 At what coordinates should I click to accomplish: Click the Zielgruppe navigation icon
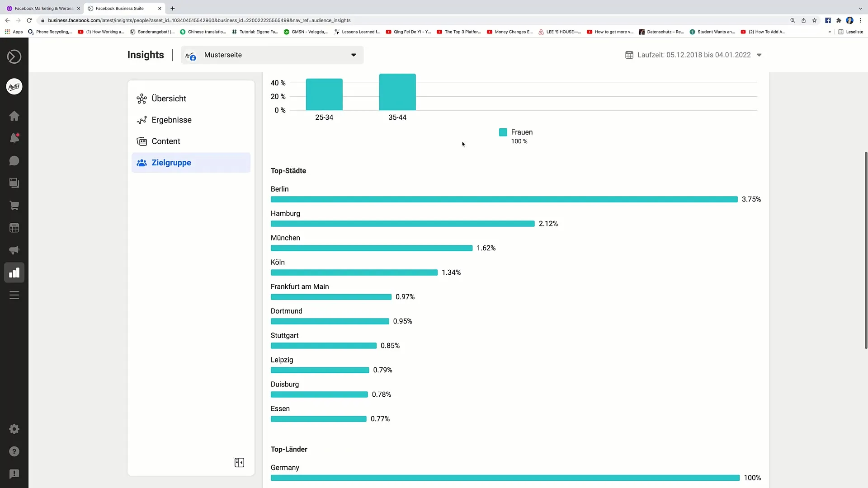click(x=142, y=163)
